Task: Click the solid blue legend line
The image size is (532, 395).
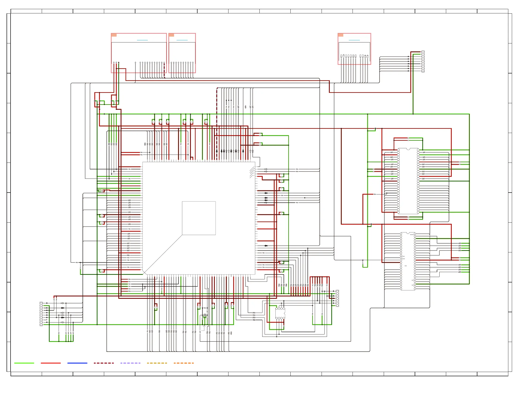Action: coord(77,363)
